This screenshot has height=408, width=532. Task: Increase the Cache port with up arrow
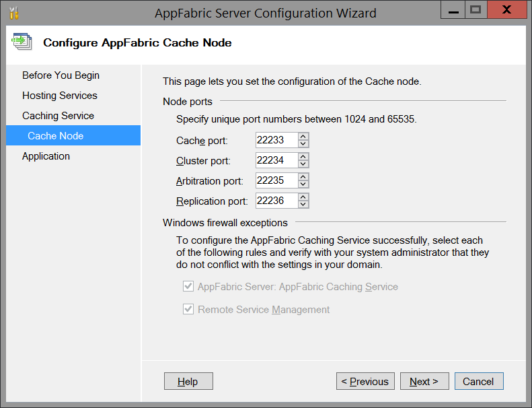(303, 136)
